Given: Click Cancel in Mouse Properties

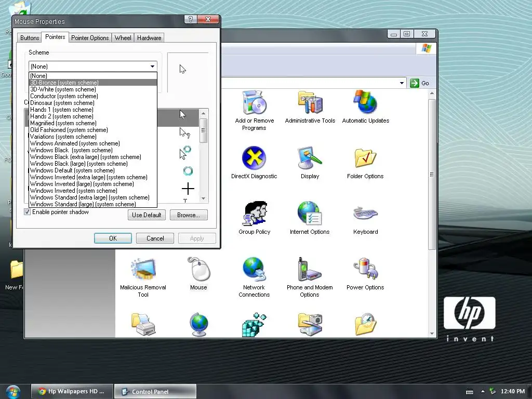Looking at the screenshot, I should pos(155,238).
